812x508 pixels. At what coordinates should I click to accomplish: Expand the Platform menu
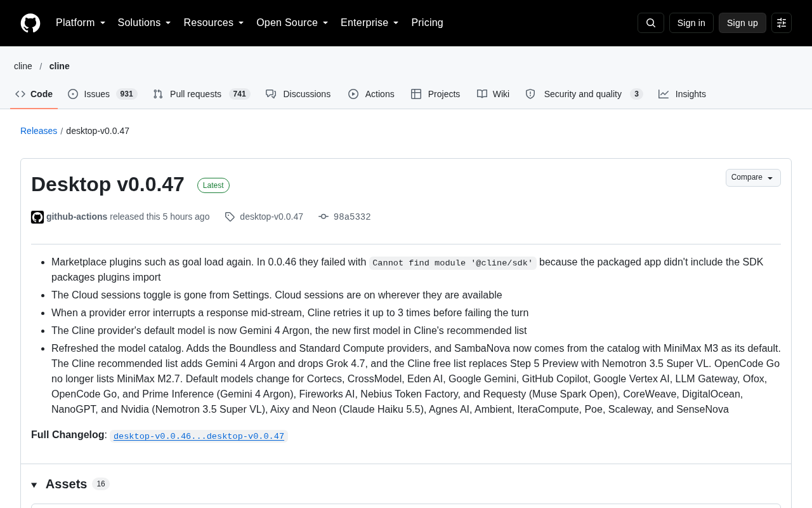tap(81, 23)
